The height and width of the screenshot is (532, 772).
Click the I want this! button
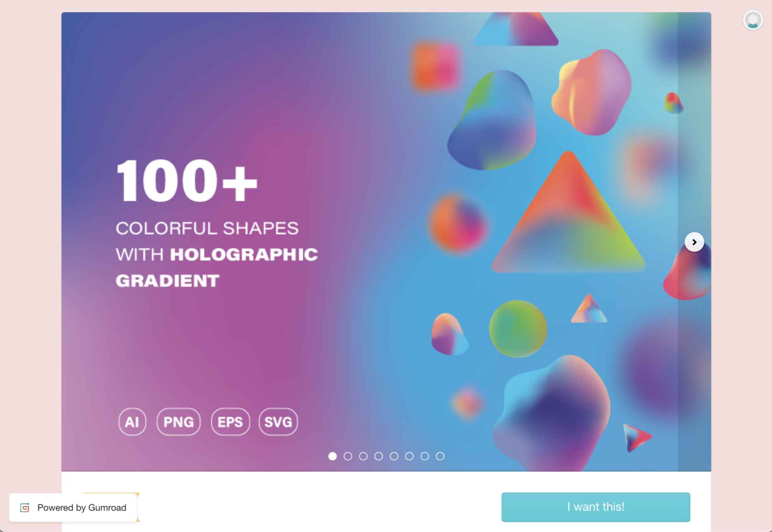pyautogui.click(x=596, y=507)
